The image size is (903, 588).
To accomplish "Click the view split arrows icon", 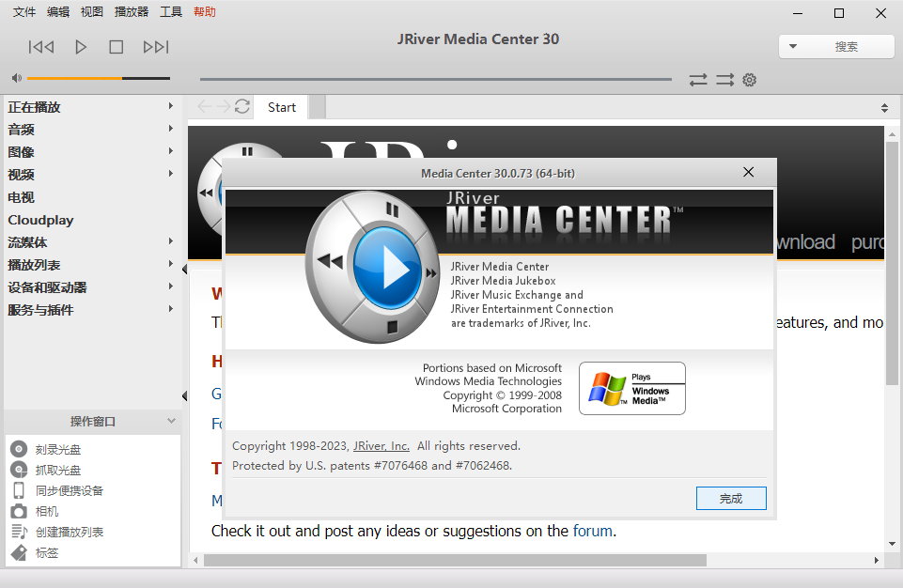I will coord(884,108).
